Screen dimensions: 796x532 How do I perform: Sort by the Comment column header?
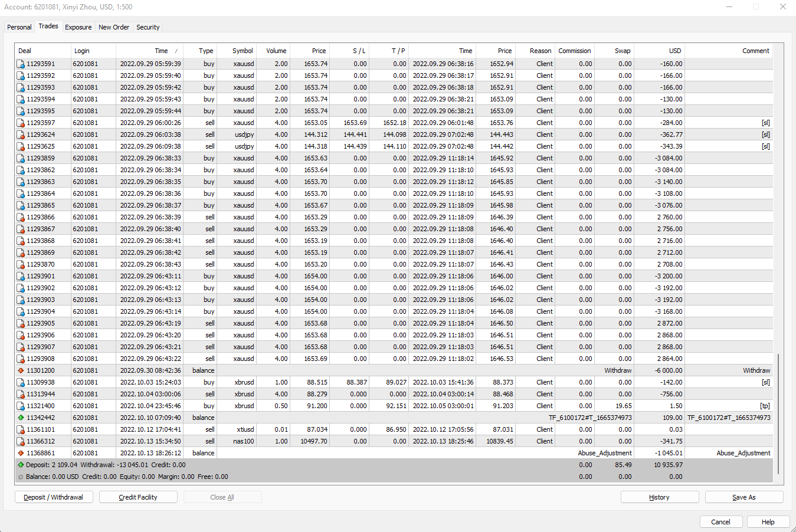[x=729, y=51]
